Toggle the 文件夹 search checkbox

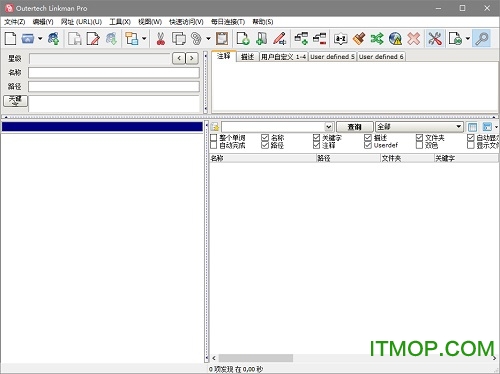click(419, 137)
